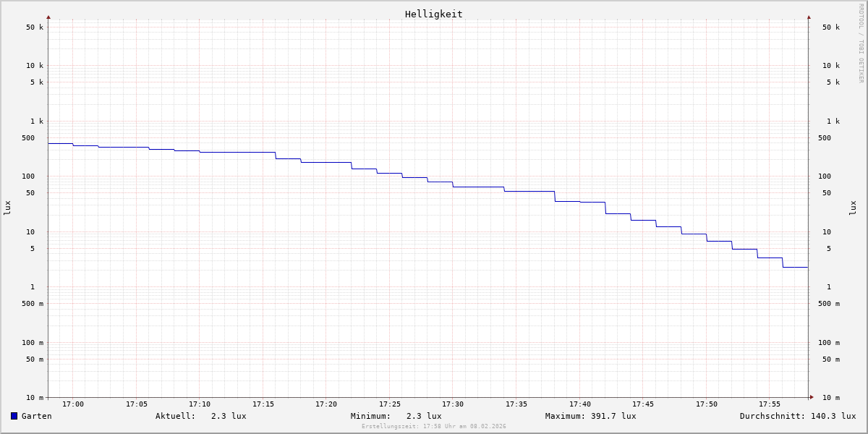Click the 17:40 time axis label

(x=580, y=404)
